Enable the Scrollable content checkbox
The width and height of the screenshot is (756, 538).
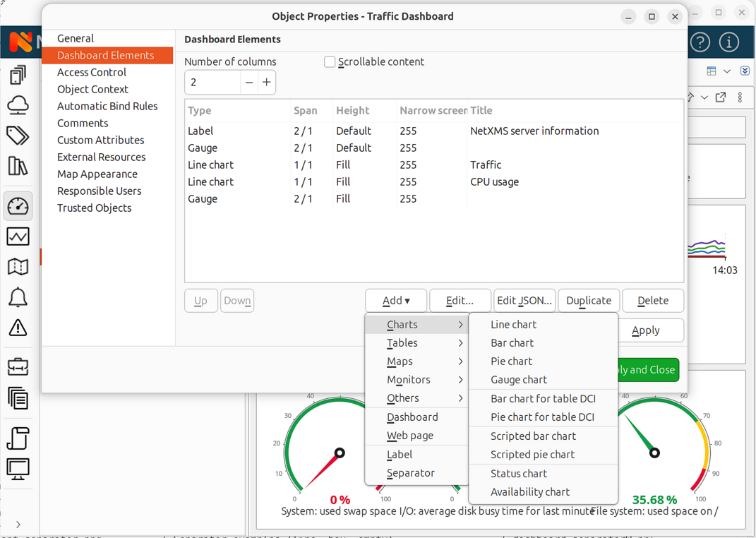pyautogui.click(x=330, y=61)
